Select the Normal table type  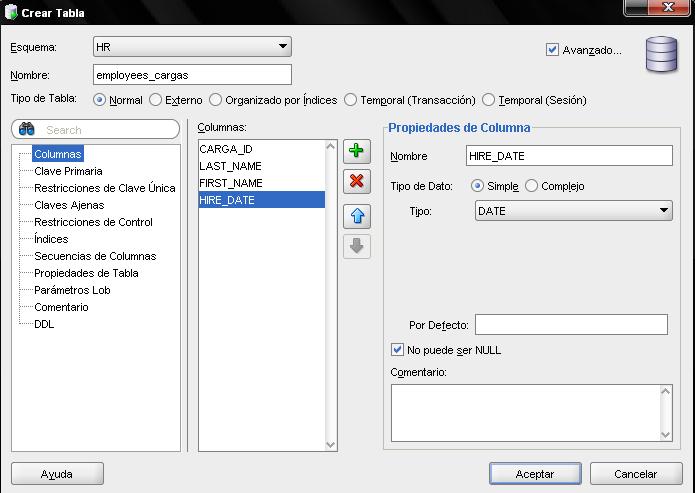pyautogui.click(x=99, y=100)
